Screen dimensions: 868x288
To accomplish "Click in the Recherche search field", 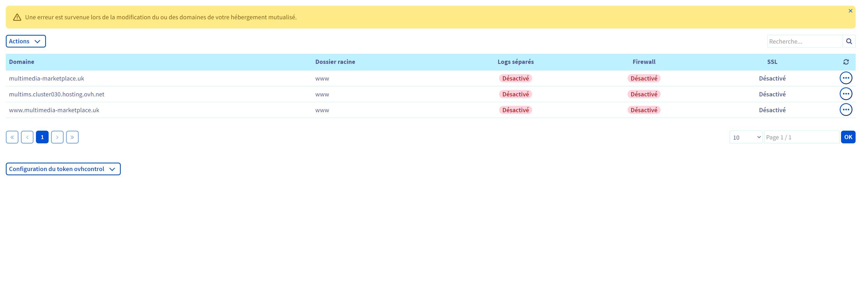I will point(805,41).
